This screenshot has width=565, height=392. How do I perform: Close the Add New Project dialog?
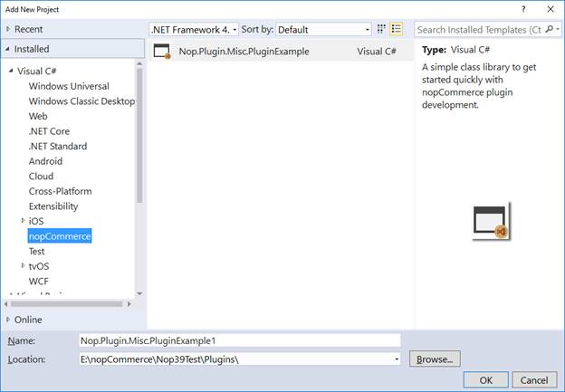click(x=551, y=10)
